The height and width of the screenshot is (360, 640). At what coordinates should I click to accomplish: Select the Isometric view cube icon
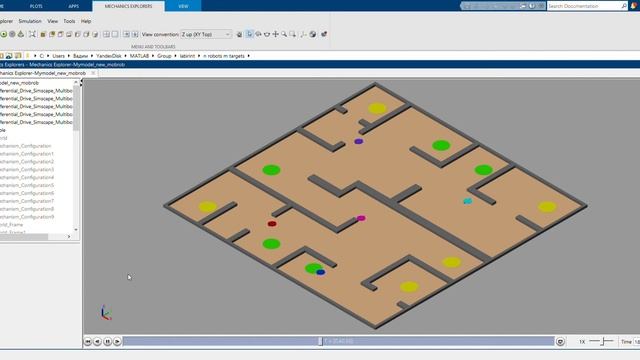(43, 34)
